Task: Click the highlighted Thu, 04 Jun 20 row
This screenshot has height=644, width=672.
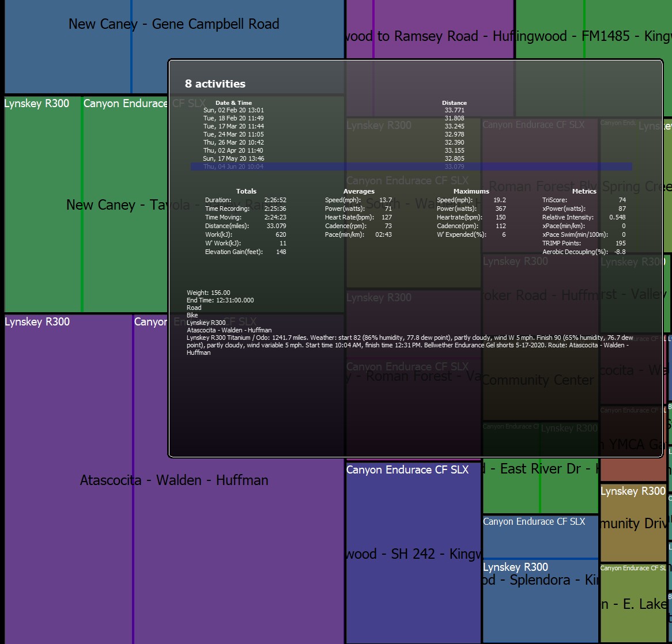Action: (x=411, y=166)
